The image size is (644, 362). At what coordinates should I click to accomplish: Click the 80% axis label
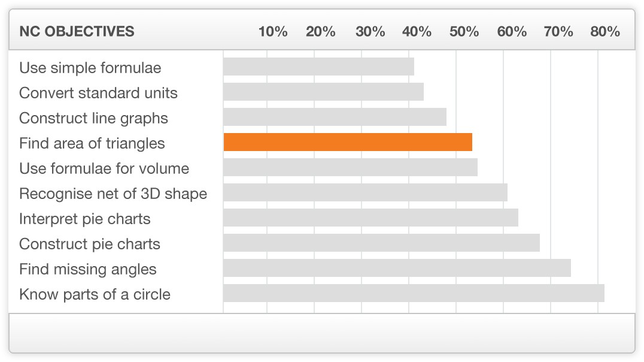click(605, 31)
